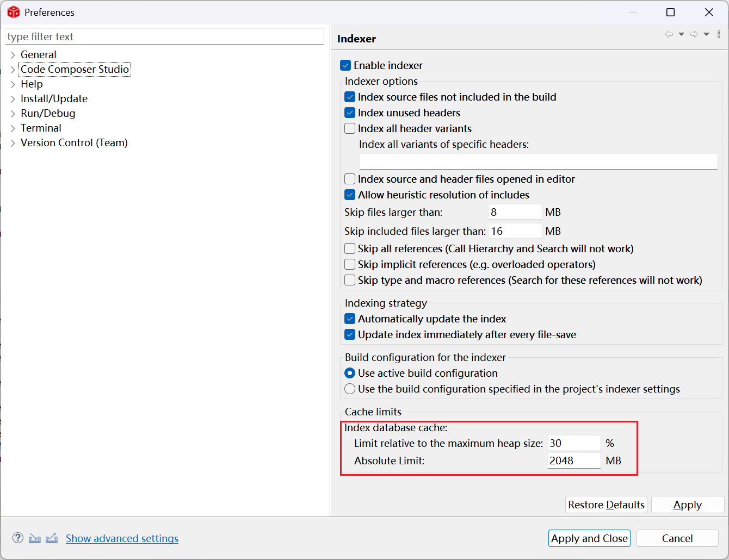The height and width of the screenshot is (560, 729).
Task: Select General in preferences tree
Action: point(38,54)
